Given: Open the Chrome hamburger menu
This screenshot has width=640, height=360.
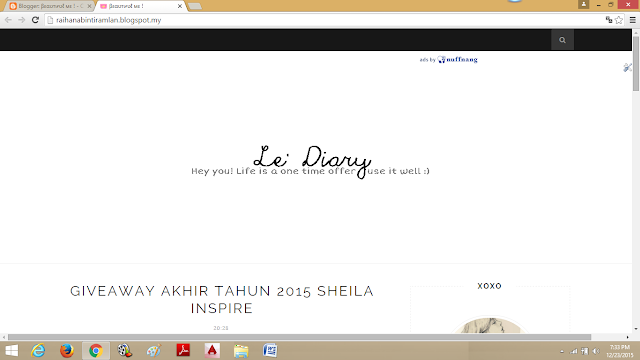Looking at the screenshot, I should point(632,20).
